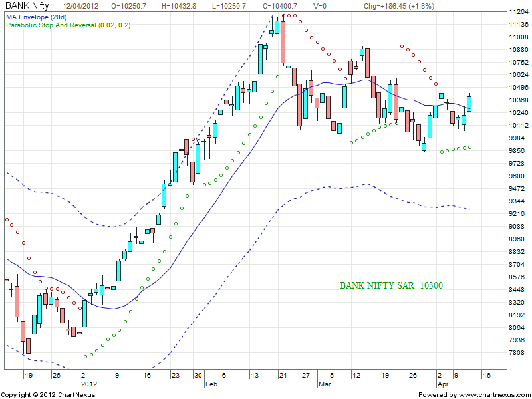Click the close value 'C=10400.7'

(280, 6)
